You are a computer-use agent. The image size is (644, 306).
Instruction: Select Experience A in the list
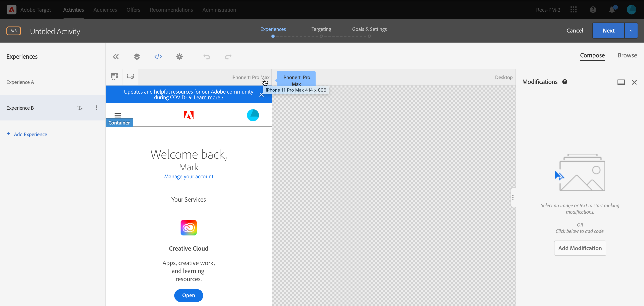[20, 82]
